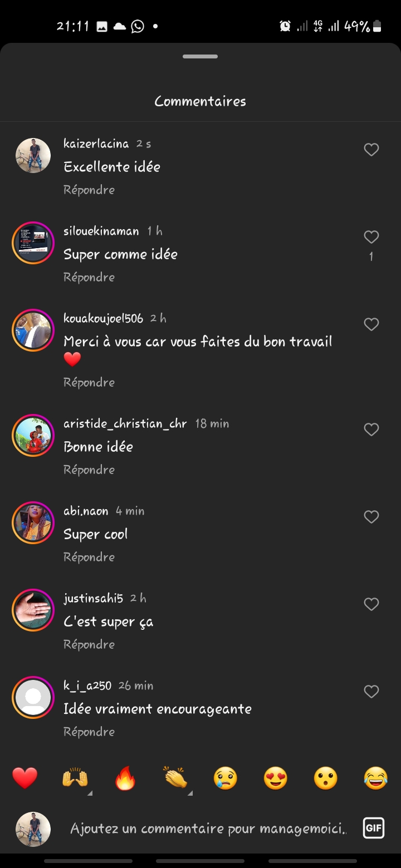Insert the raised hands emoji
The image size is (401, 868).
[75, 778]
